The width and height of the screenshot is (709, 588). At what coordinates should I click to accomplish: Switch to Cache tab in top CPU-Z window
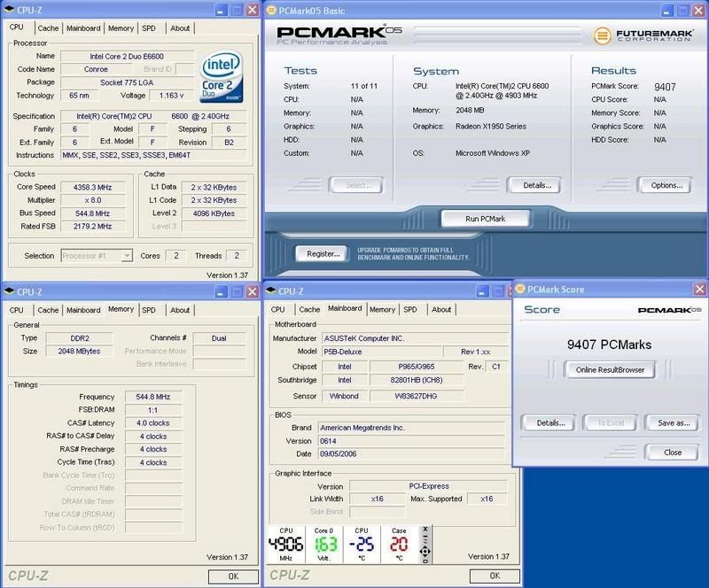click(x=48, y=28)
